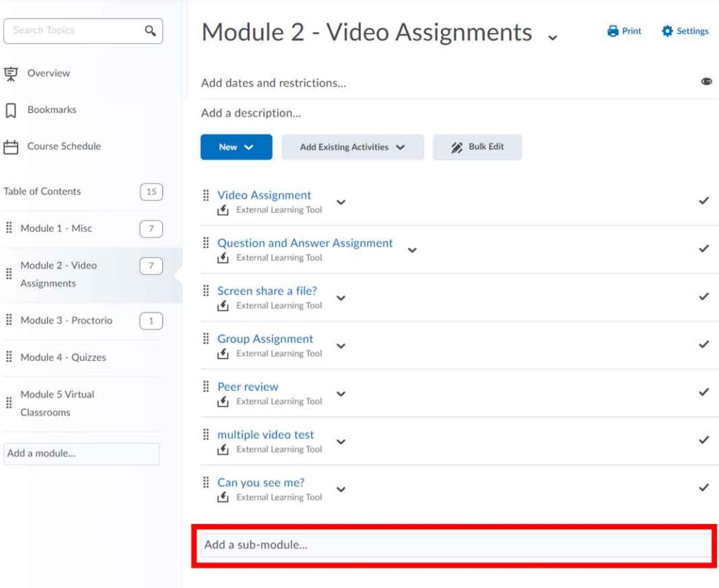Grab drag handle beside Video Assignment
The width and height of the screenshot is (719, 588).
206,195
